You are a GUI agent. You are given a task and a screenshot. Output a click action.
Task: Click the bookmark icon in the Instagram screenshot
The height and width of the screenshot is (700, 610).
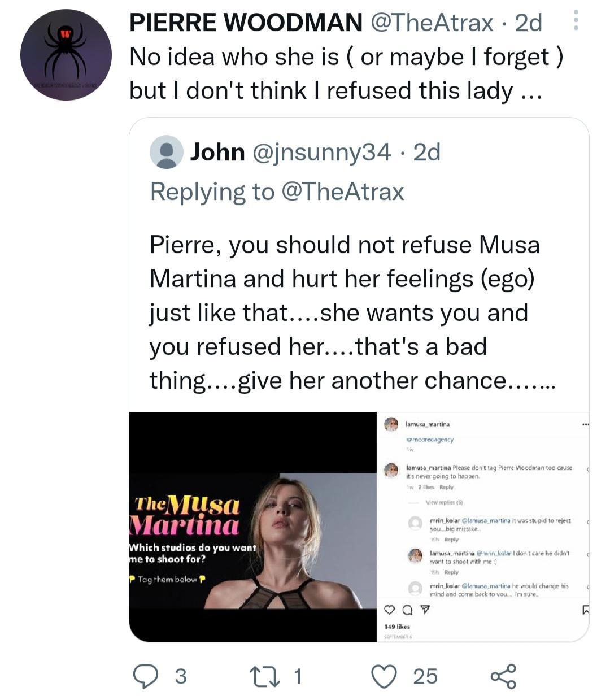[585, 610]
